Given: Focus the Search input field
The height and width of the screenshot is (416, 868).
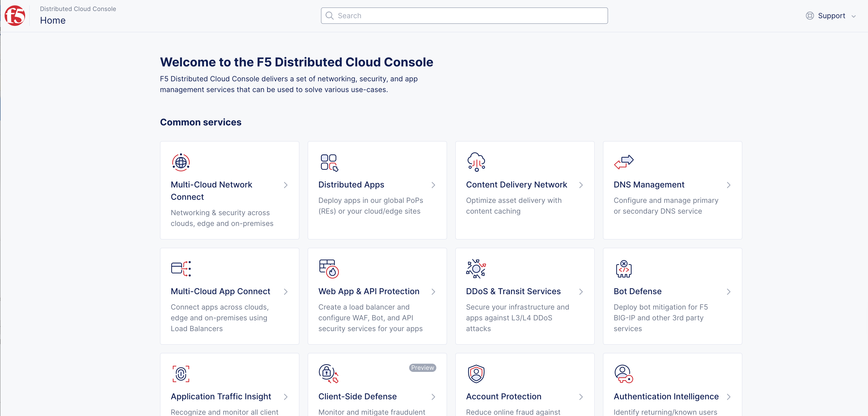Looking at the screenshot, I should (x=464, y=16).
